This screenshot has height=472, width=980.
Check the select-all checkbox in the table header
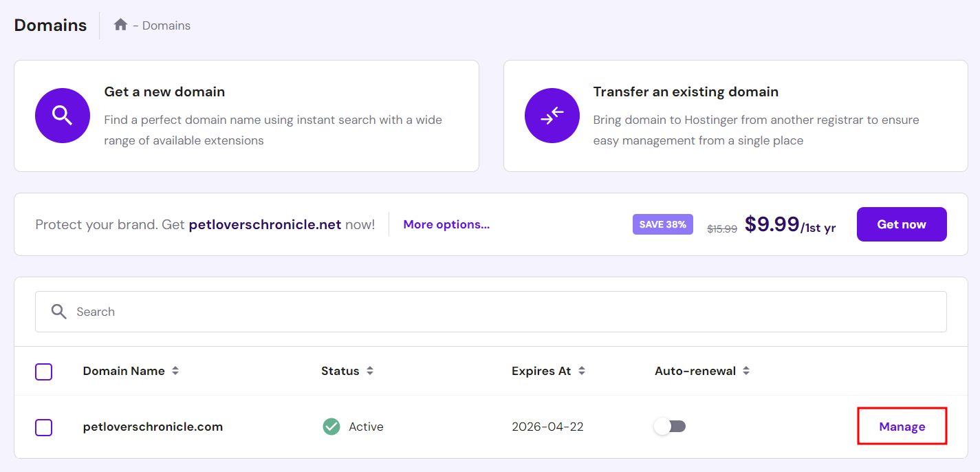click(43, 372)
